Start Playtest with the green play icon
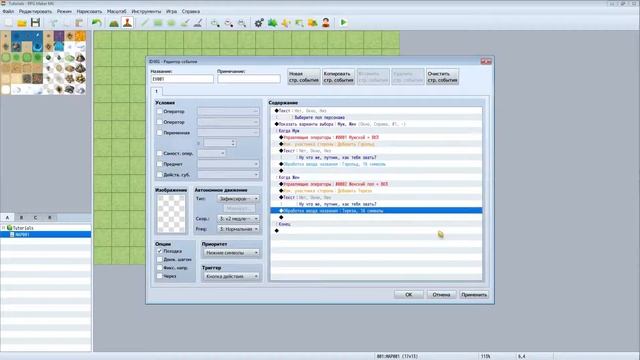Screen dimensions: 640x360 point(343,23)
